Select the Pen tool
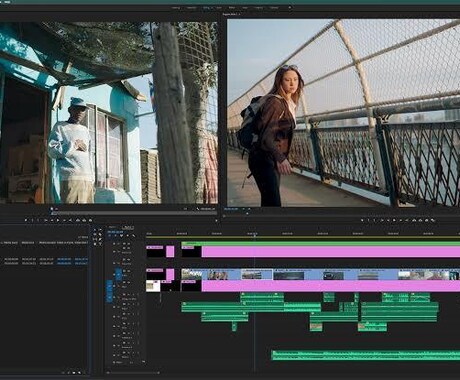The image size is (460, 380). tap(100, 239)
